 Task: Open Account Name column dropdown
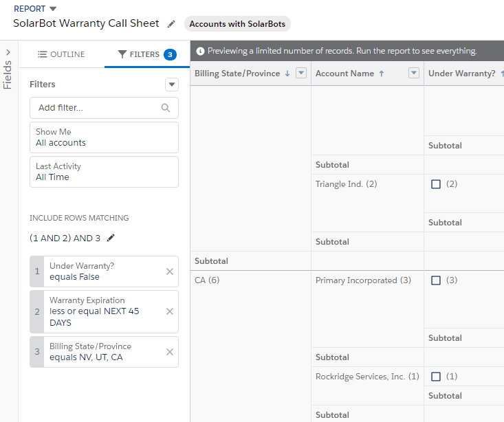coord(413,74)
